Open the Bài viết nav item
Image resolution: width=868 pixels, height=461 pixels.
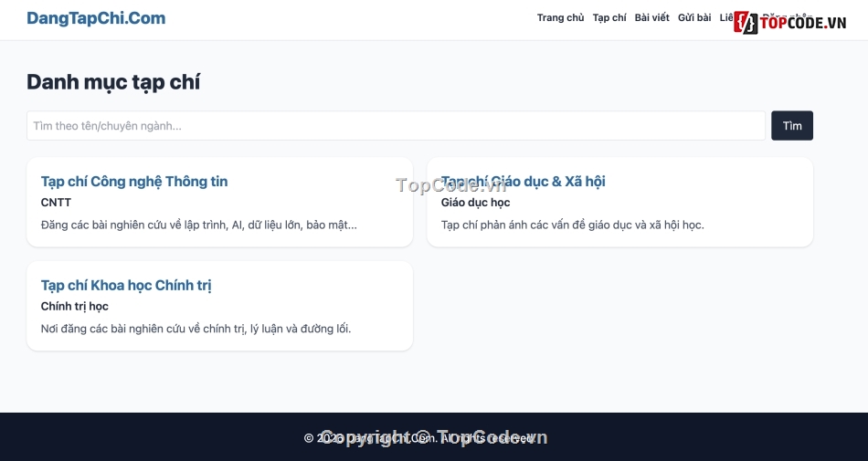[651, 17]
